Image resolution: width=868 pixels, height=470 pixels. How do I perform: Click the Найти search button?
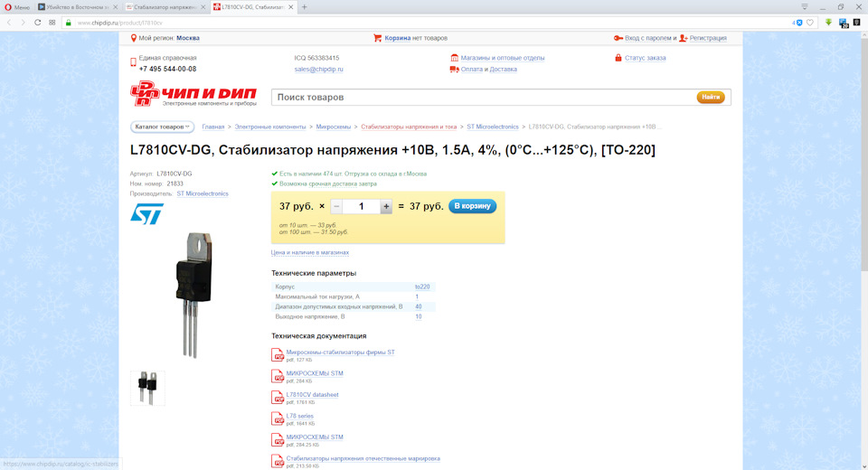711,97
